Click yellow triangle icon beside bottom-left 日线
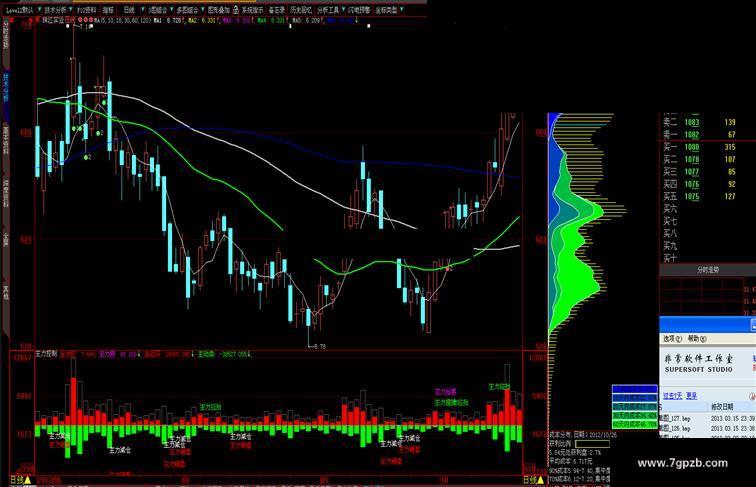 pos(28,480)
